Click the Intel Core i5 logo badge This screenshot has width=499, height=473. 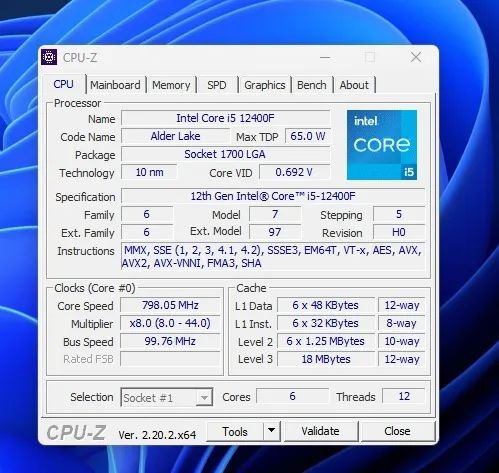click(382, 145)
